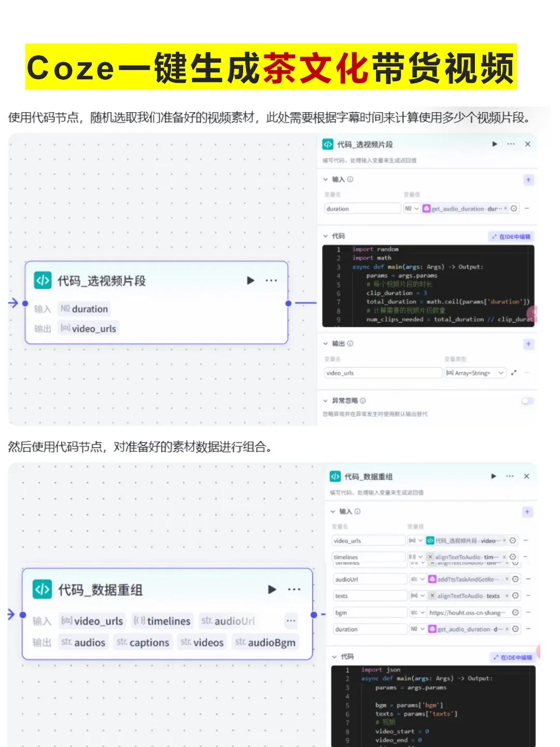Select timelines input tag on 代码_数据重组 node
The height and width of the screenshot is (747, 560).
pyautogui.click(x=162, y=621)
